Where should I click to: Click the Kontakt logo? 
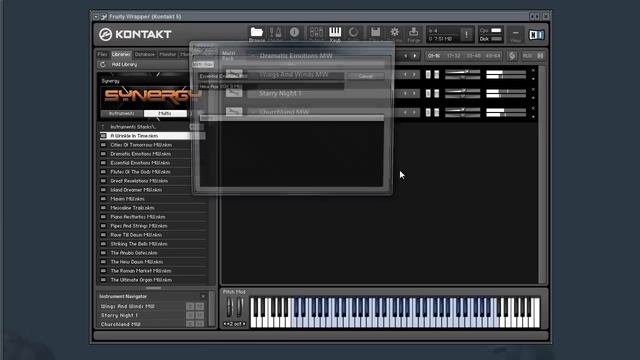coord(135,34)
